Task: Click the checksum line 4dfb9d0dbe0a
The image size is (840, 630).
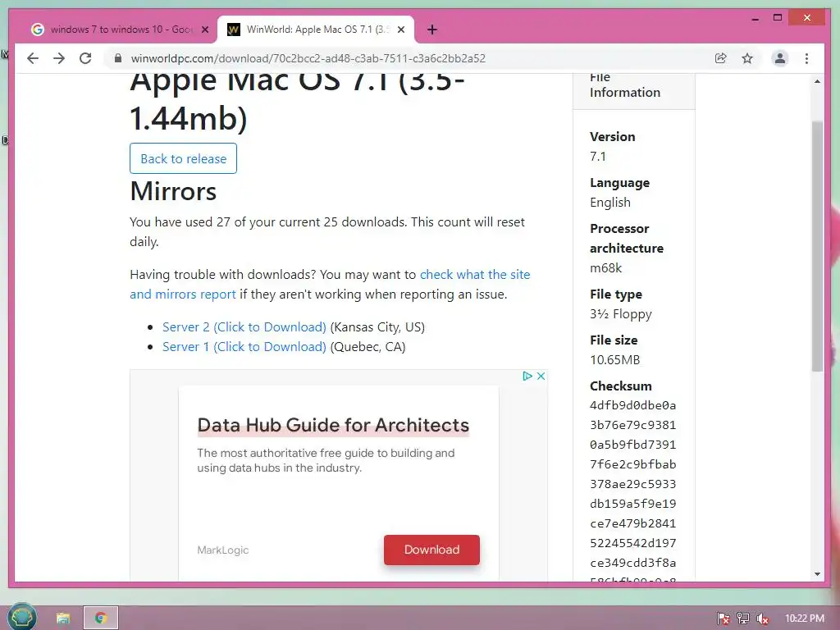Action: coord(632,405)
